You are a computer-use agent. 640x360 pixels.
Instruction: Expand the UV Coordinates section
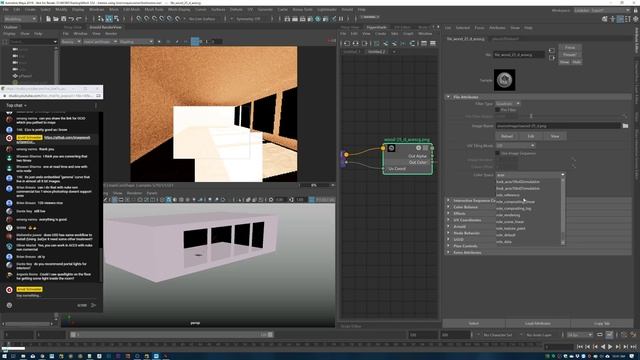click(448, 220)
